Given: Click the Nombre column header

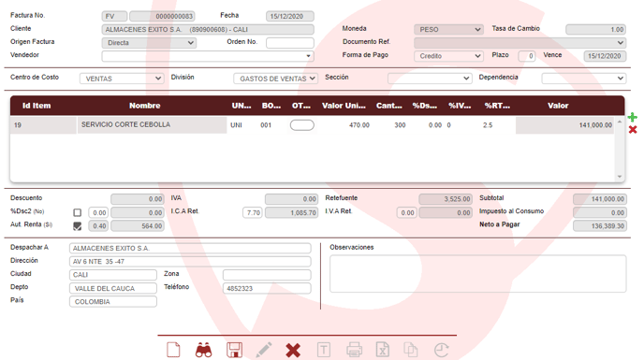Looking at the screenshot, I should click(144, 106).
